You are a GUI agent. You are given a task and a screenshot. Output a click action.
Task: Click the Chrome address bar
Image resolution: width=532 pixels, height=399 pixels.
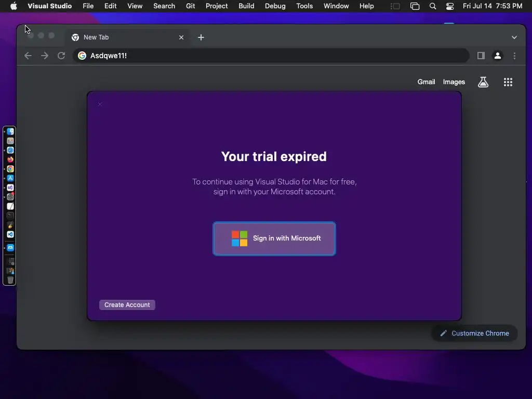coord(271,56)
